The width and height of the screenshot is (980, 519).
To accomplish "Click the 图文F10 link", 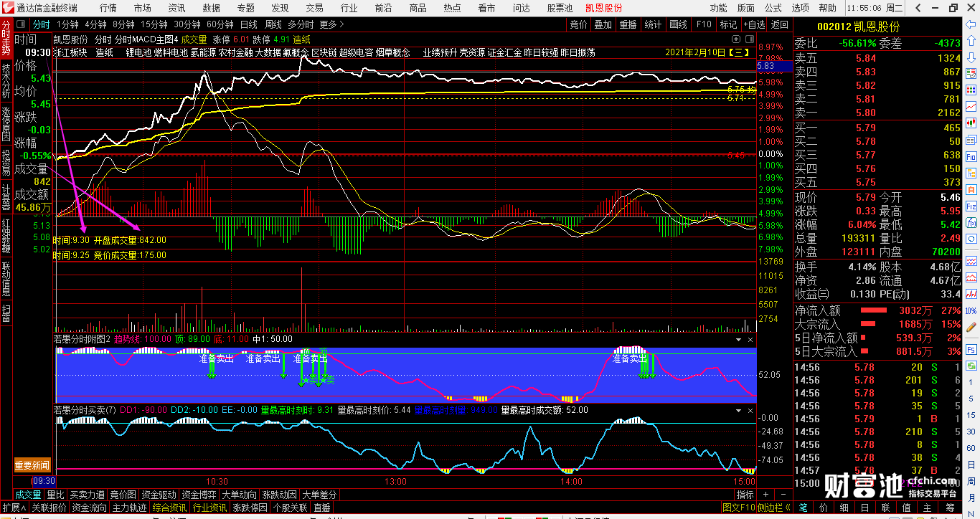I will point(738,508).
